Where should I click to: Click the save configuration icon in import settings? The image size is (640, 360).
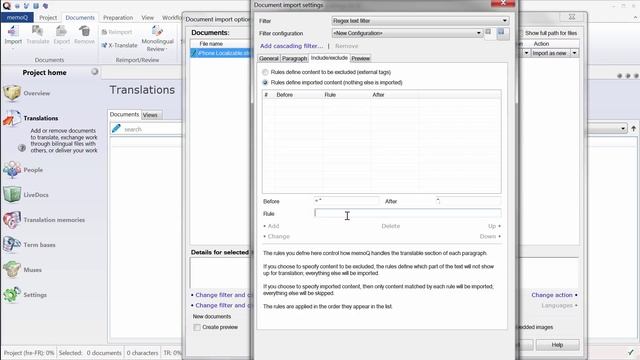click(502, 33)
